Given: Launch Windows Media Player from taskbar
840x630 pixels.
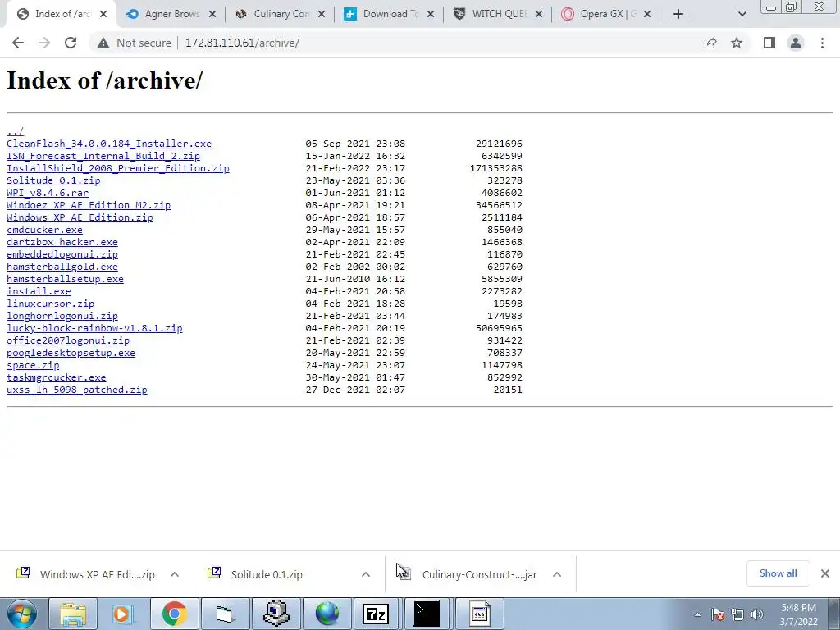Looking at the screenshot, I should coord(123,614).
